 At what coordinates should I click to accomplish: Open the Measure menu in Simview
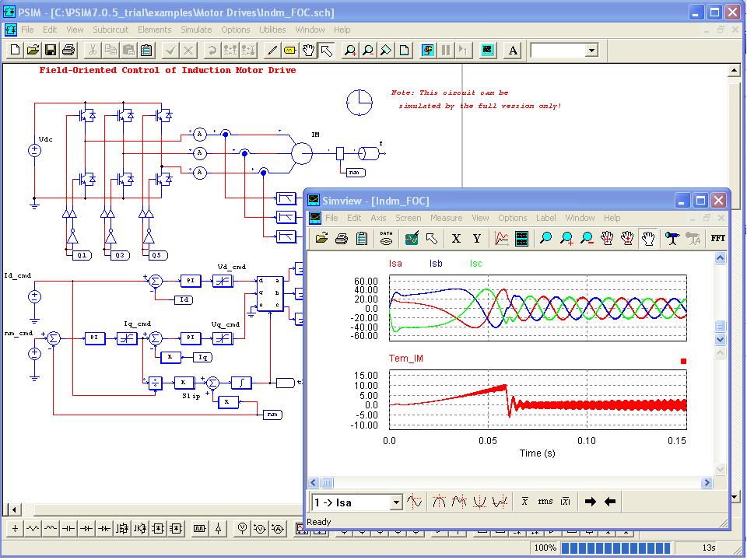(446, 218)
